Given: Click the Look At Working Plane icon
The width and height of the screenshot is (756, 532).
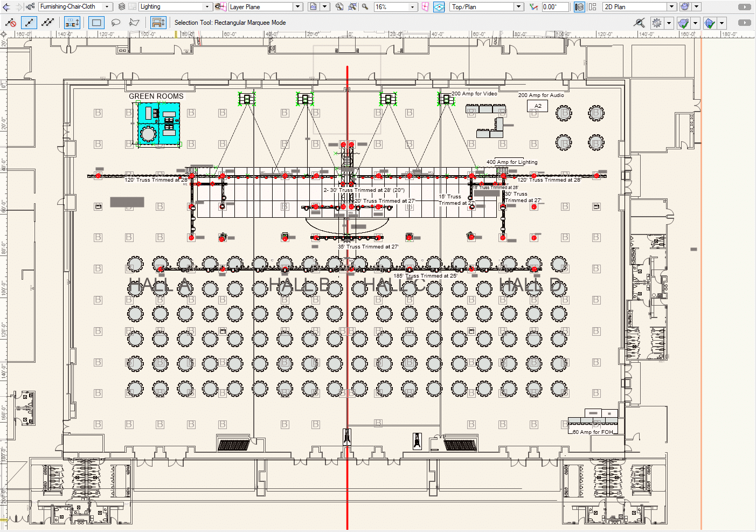Looking at the screenshot, I should (x=426, y=6).
